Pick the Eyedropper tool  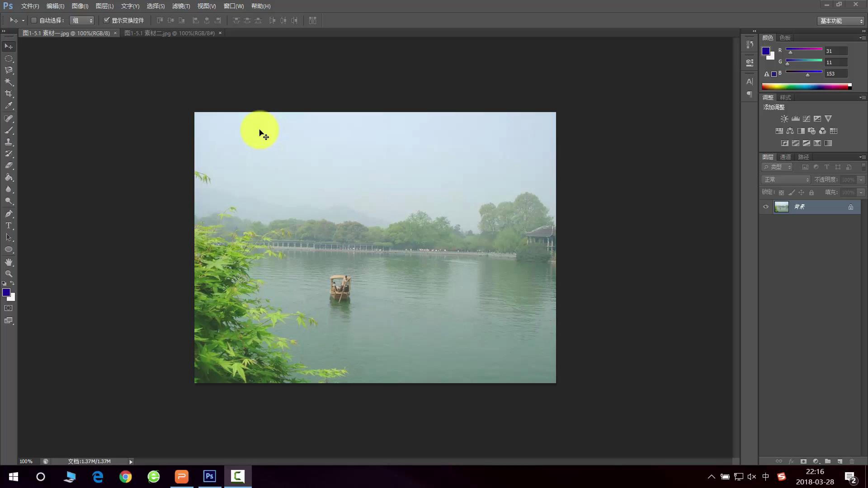pos(9,106)
